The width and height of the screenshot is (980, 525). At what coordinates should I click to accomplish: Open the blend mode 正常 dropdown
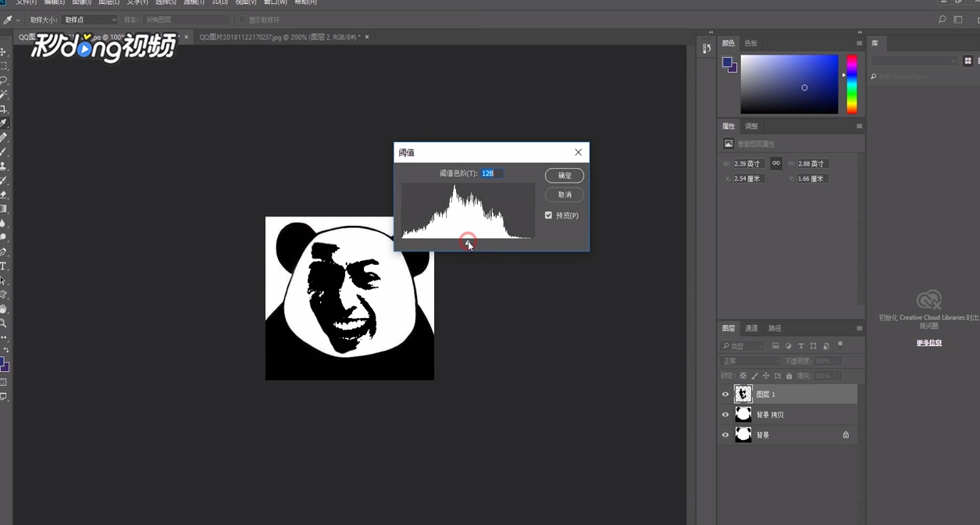(750, 361)
